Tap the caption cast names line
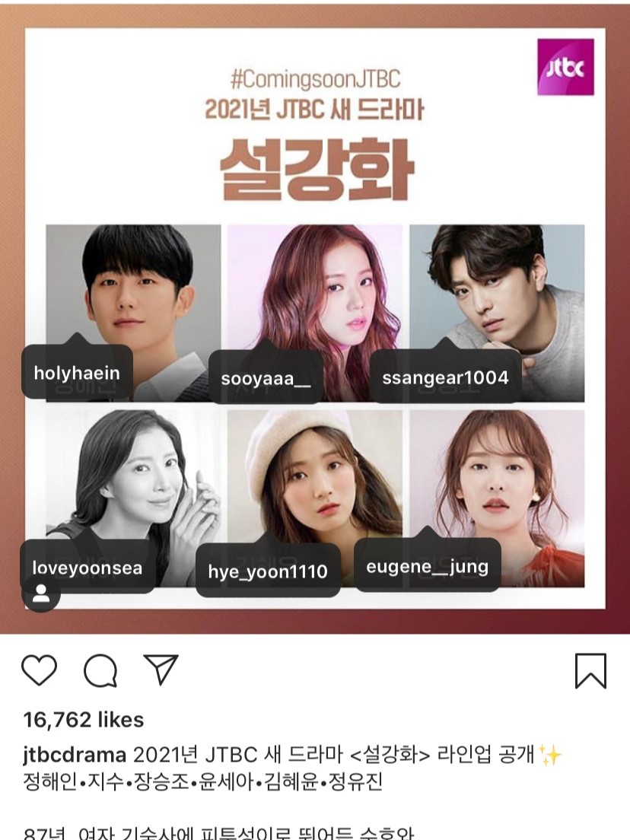Screen dimensions: 630x840 click(x=203, y=781)
